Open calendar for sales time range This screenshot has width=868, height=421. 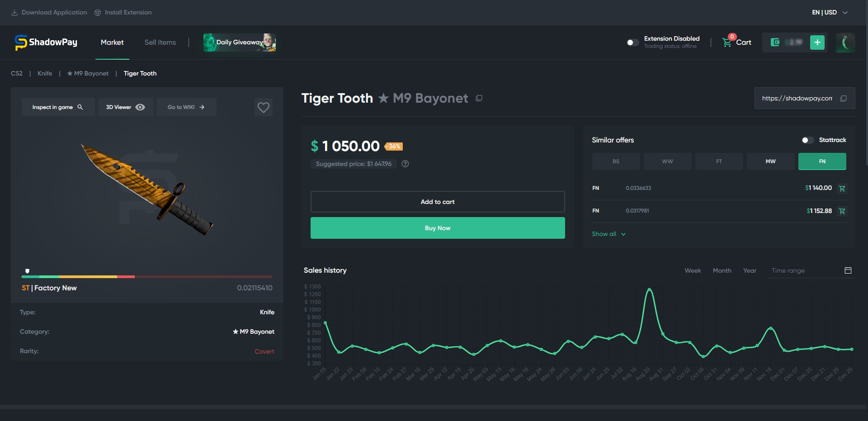pyautogui.click(x=848, y=270)
